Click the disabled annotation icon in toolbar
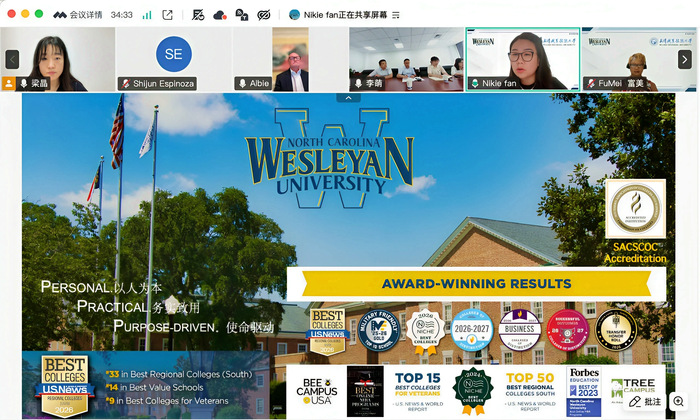 (198, 15)
